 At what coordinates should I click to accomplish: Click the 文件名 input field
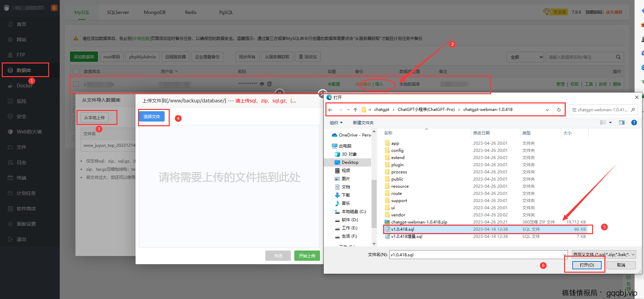(x=476, y=255)
